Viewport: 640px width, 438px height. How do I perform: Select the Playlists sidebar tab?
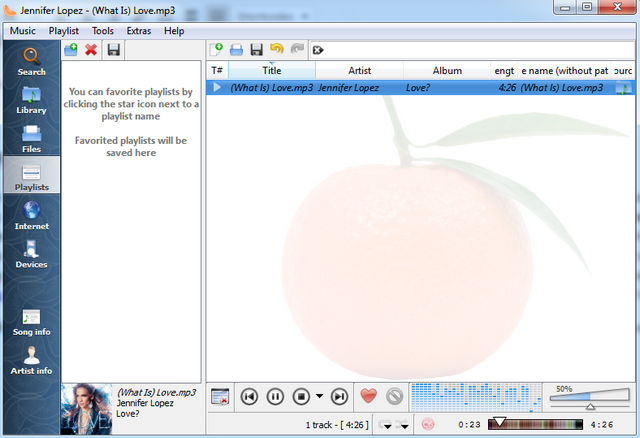pos(31,177)
